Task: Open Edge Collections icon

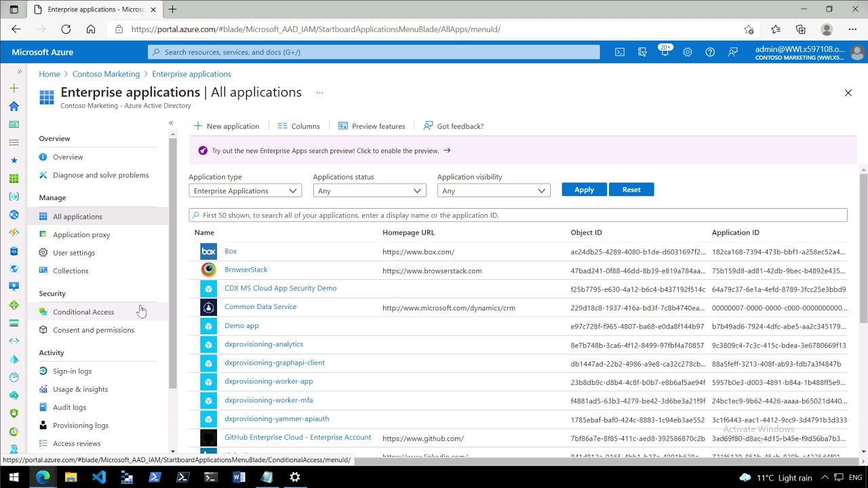Action: pos(801,29)
